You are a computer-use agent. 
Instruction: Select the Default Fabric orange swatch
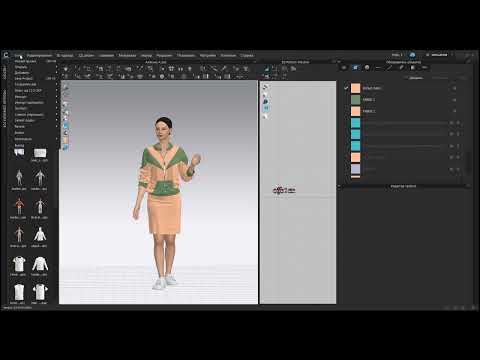(x=356, y=88)
